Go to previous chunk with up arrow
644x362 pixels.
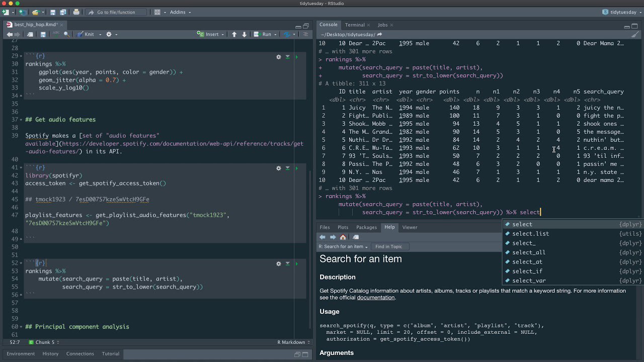(234, 34)
